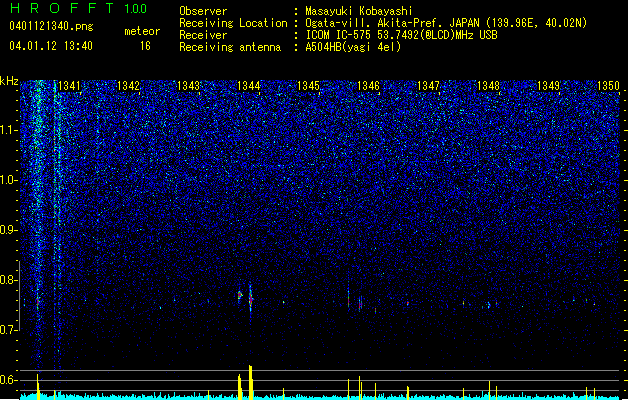This screenshot has width=629, height=400.
Task: Click the 0.8 kHz axis value
Action: pos(9,280)
